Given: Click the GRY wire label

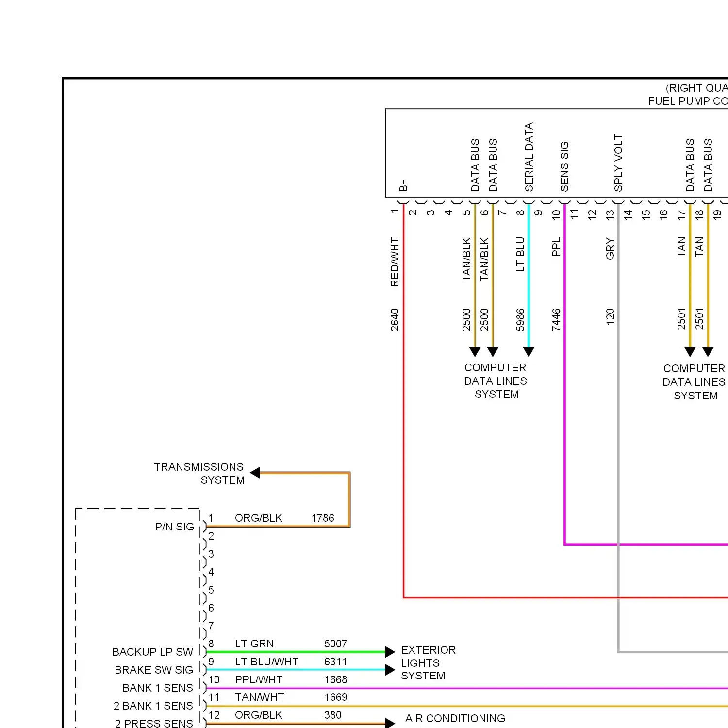Looking at the screenshot, I should tap(610, 249).
